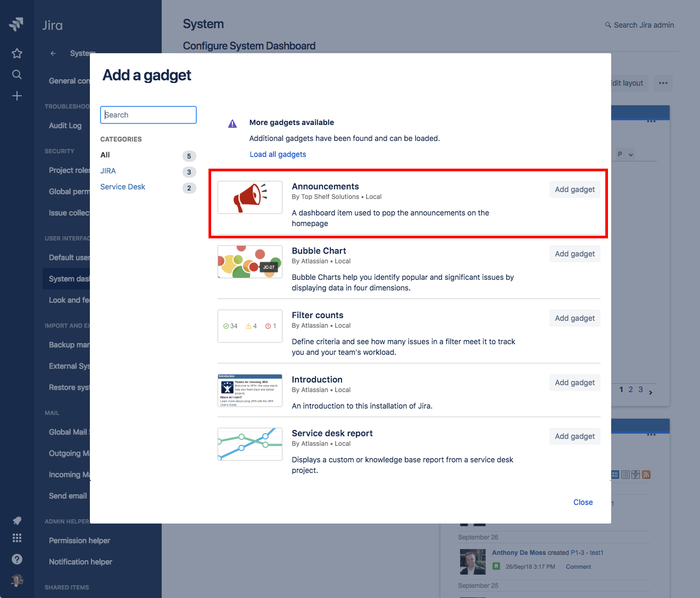The image size is (700, 598).
Task: Click the Introduction gadget thumbnail
Action: [250, 391]
